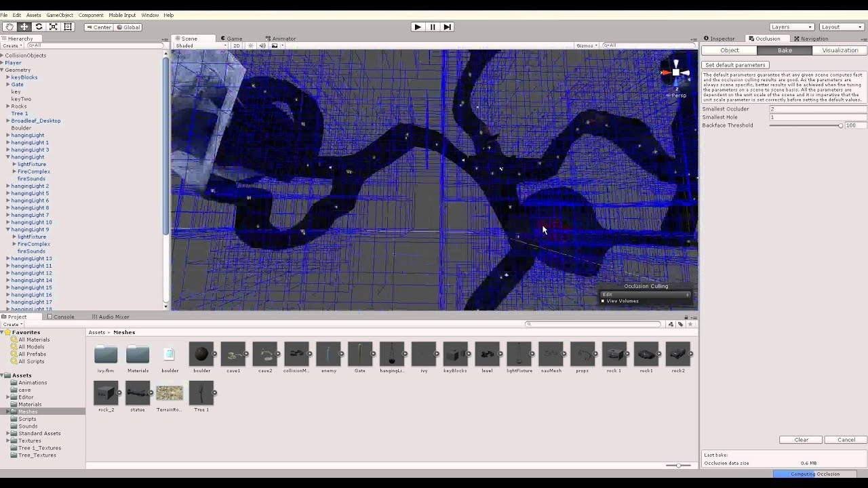Select the Hand tool

(x=9, y=27)
